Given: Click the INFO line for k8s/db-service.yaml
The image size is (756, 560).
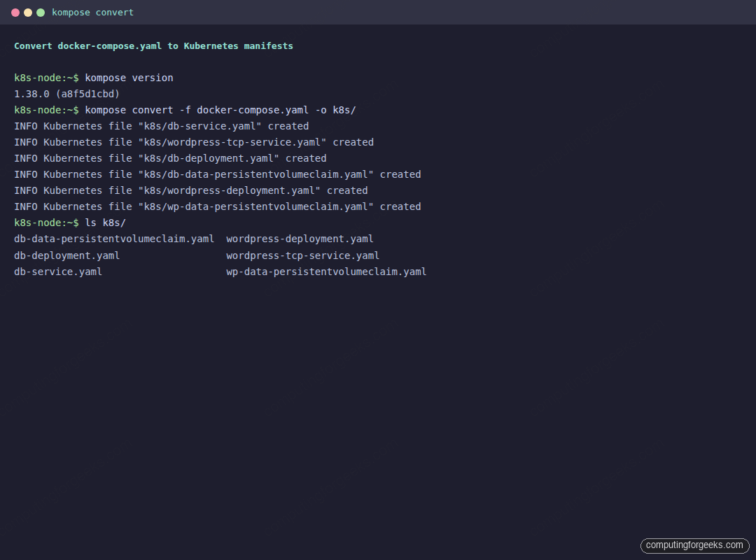Looking at the screenshot, I should click(162, 126).
